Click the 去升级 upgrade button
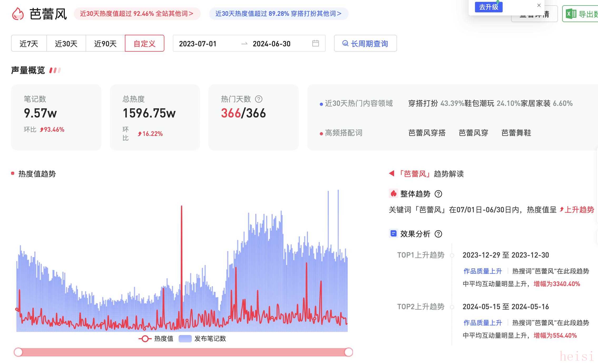The image size is (598, 364). pos(488,7)
